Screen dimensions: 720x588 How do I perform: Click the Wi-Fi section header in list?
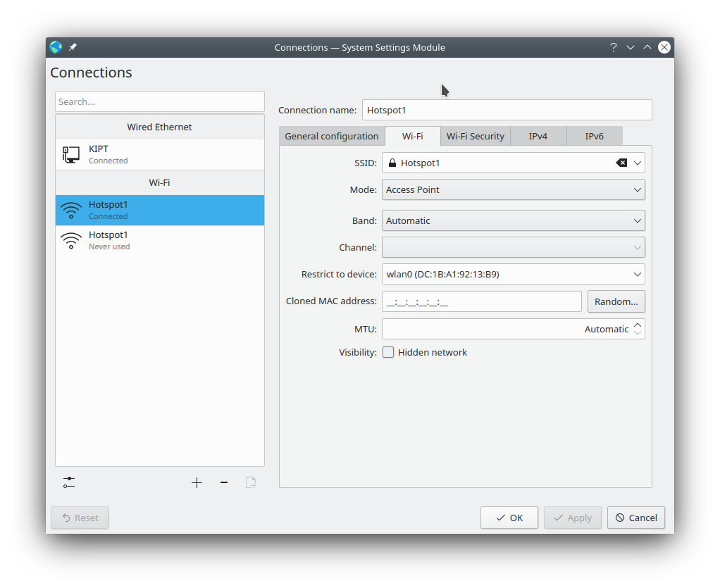160,182
